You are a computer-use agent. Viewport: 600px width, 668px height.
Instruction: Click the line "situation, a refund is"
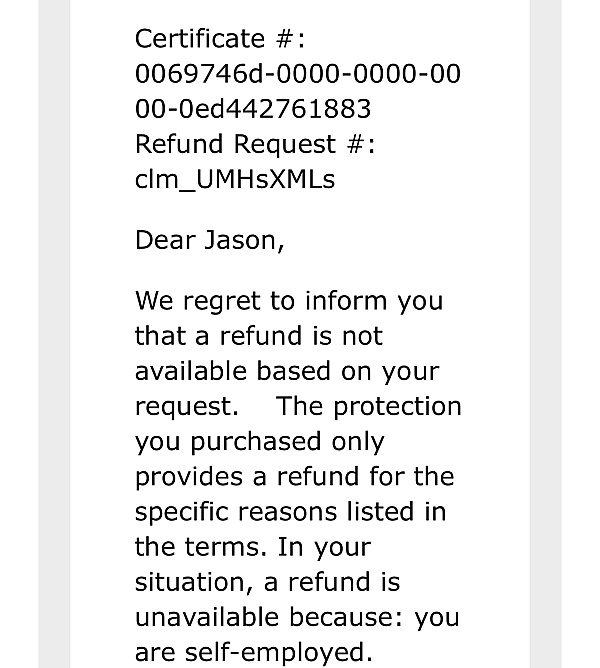click(268, 582)
